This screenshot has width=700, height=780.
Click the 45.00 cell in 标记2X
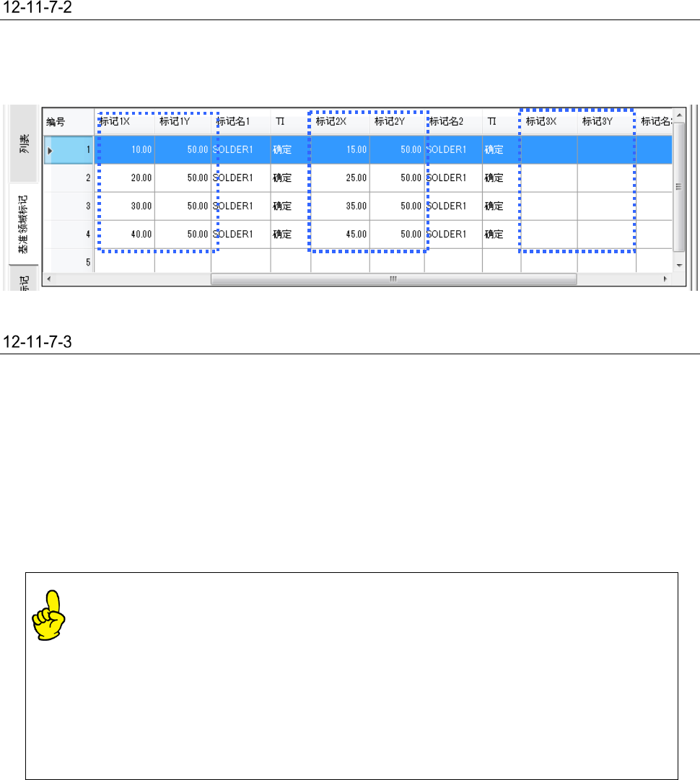[341, 235]
